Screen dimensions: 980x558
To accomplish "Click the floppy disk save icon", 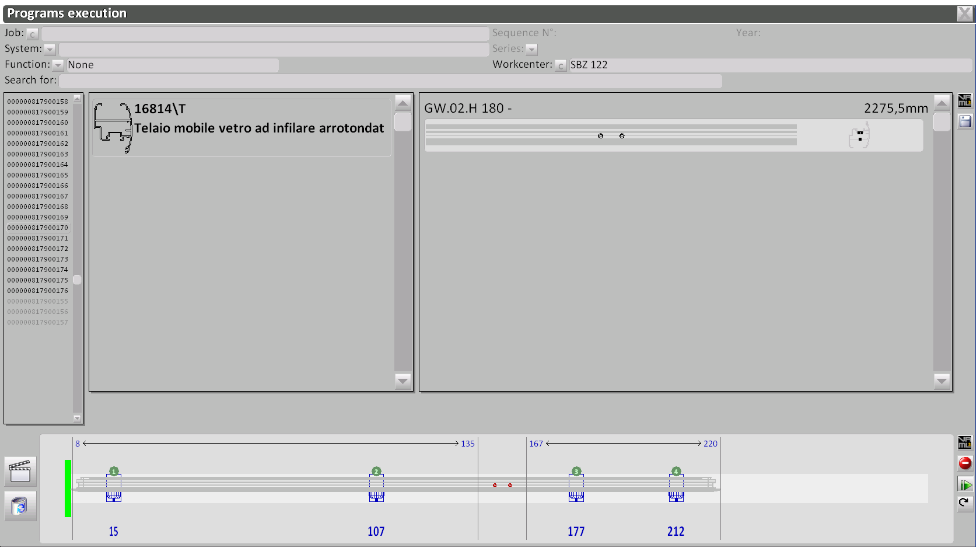I will (x=965, y=121).
